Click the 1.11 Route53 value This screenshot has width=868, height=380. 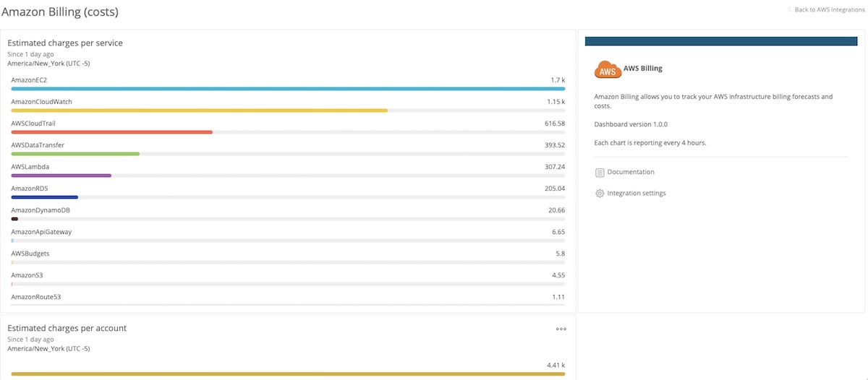point(558,297)
